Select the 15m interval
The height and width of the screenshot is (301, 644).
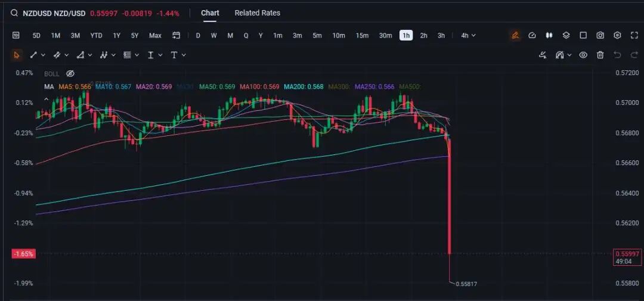(362, 35)
